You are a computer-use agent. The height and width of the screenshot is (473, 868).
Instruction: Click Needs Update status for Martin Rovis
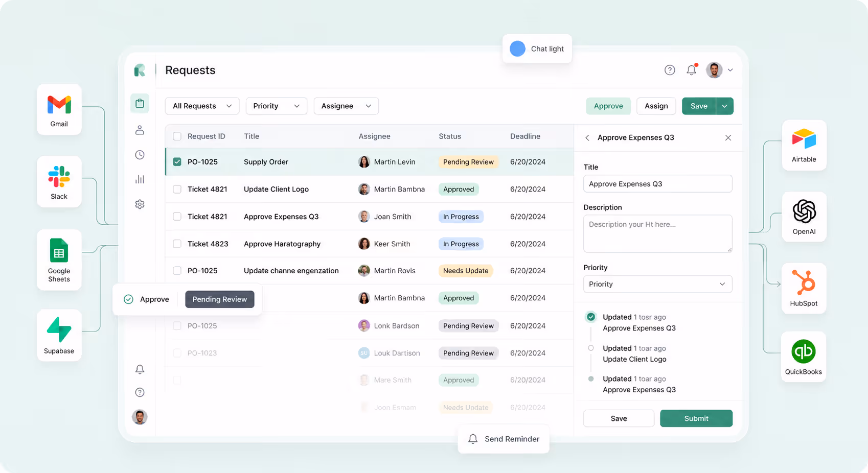[x=466, y=271]
